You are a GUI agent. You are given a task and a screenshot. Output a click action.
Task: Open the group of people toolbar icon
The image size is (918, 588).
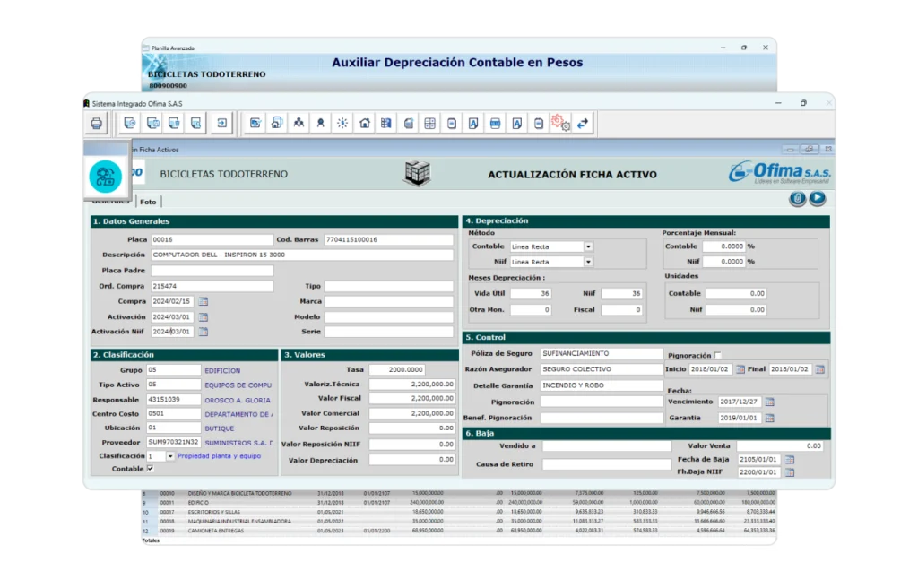(299, 123)
